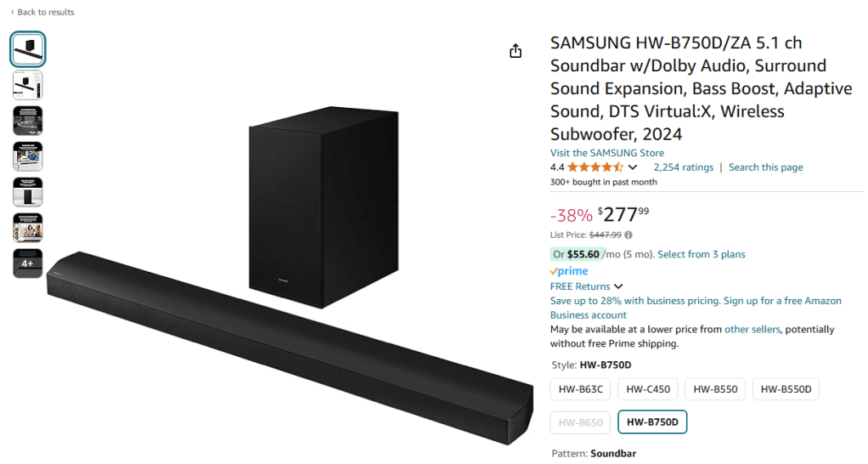Pick the HW-B550 style option
This screenshot has height=464, width=868.
pyautogui.click(x=715, y=390)
